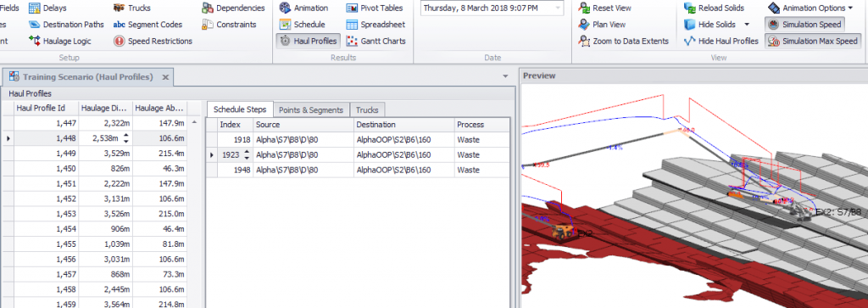Select schedule step index 1918

click(x=358, y=140)
